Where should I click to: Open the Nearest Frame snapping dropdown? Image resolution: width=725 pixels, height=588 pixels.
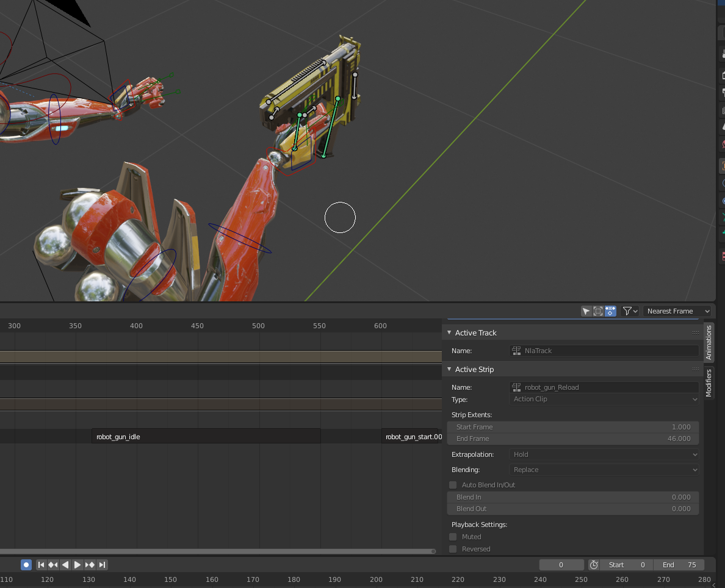tap(677, 311)
